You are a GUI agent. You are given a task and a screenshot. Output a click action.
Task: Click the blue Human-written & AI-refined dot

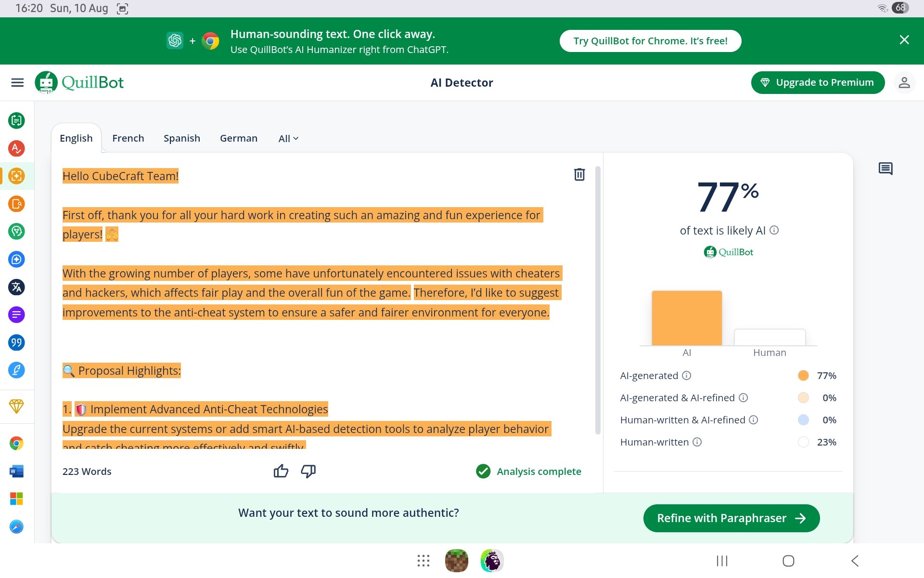click(803, 420)
